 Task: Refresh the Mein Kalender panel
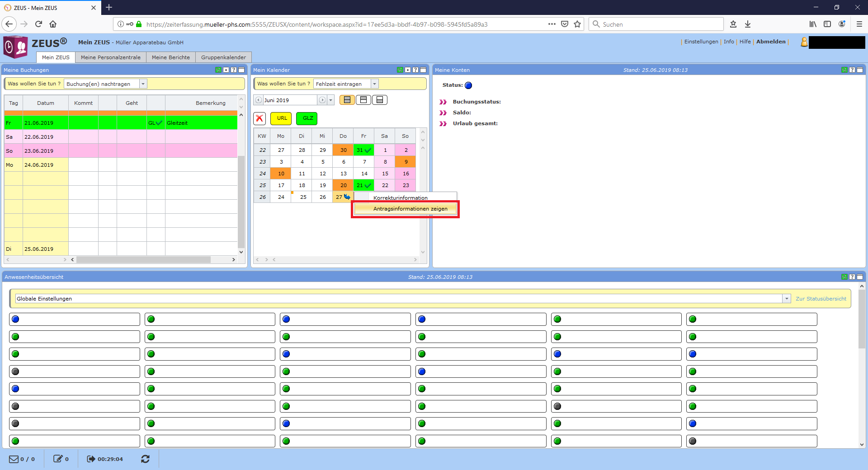point(400,70)
